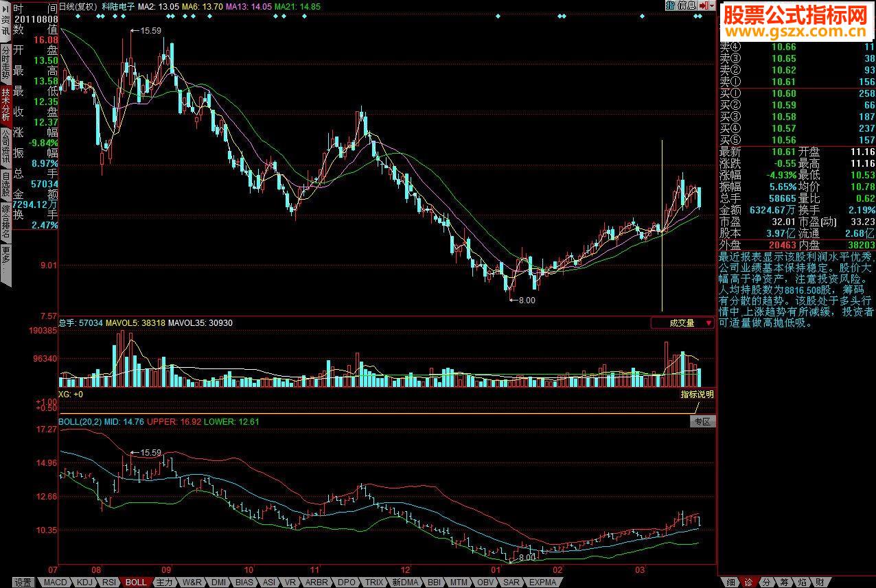Switch to 分时走势 sidebar tab
Screen dimensions: 876x588
5,62
